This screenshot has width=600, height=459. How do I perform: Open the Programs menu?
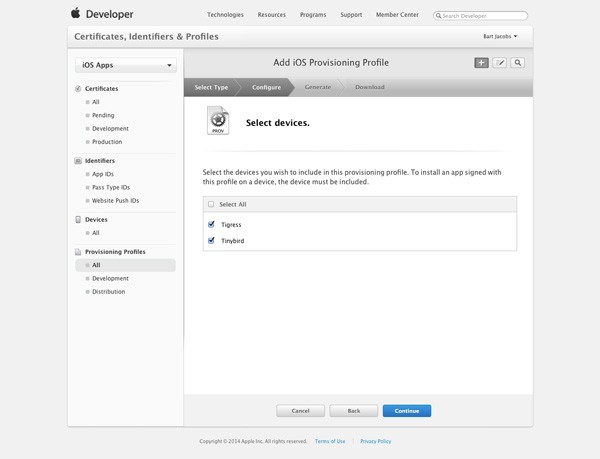(313, 15)
